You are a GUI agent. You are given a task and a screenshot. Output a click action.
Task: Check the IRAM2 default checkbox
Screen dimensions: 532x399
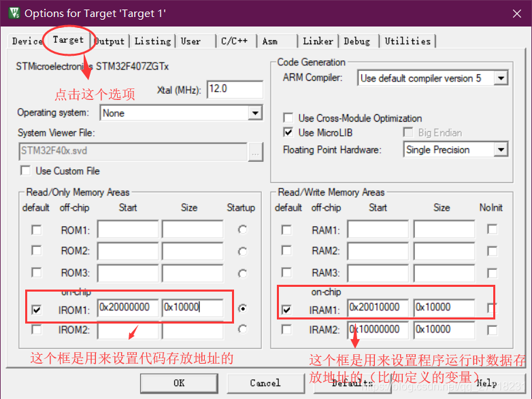286,330
